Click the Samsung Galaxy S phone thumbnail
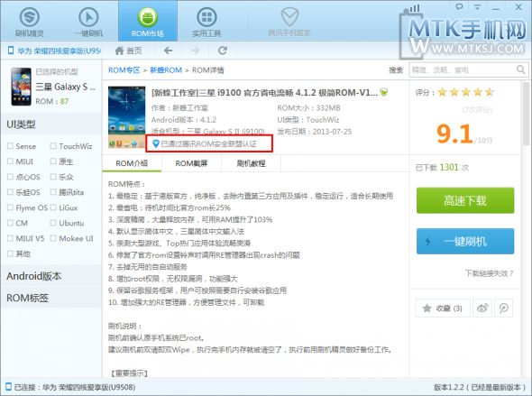This screenshot has height=396, width=532. tap(21, 87)
